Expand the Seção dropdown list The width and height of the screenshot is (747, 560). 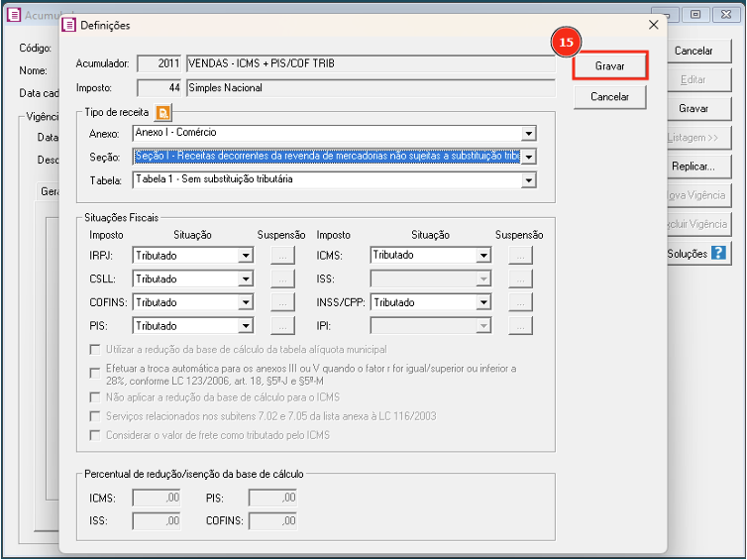[528, 157]
